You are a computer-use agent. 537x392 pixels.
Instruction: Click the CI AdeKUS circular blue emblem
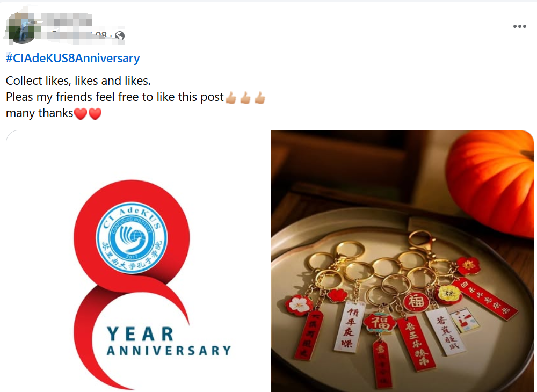point(132,237)
